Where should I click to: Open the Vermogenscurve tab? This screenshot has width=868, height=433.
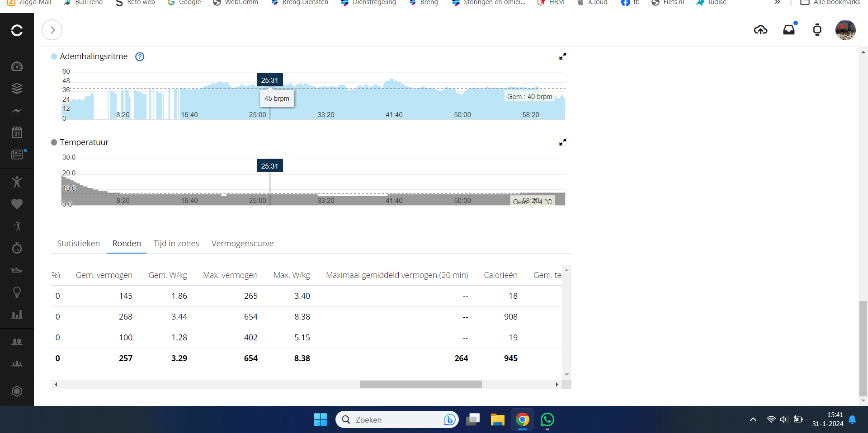242,244
